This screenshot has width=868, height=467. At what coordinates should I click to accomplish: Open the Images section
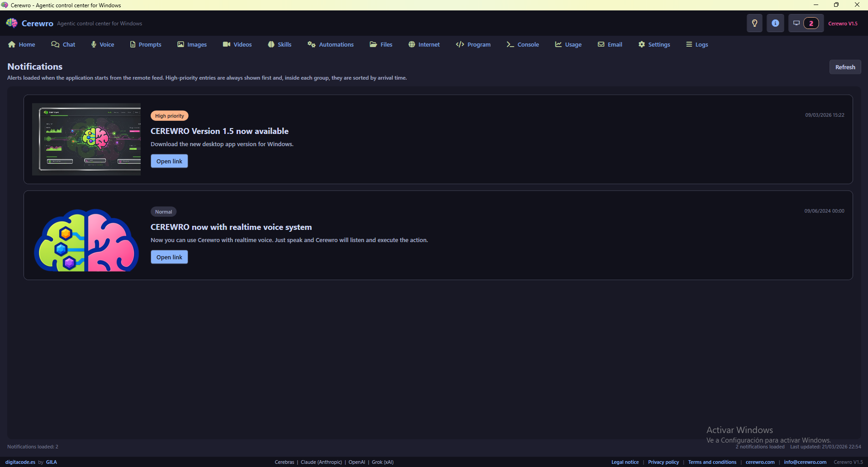[x=192, y=44]
